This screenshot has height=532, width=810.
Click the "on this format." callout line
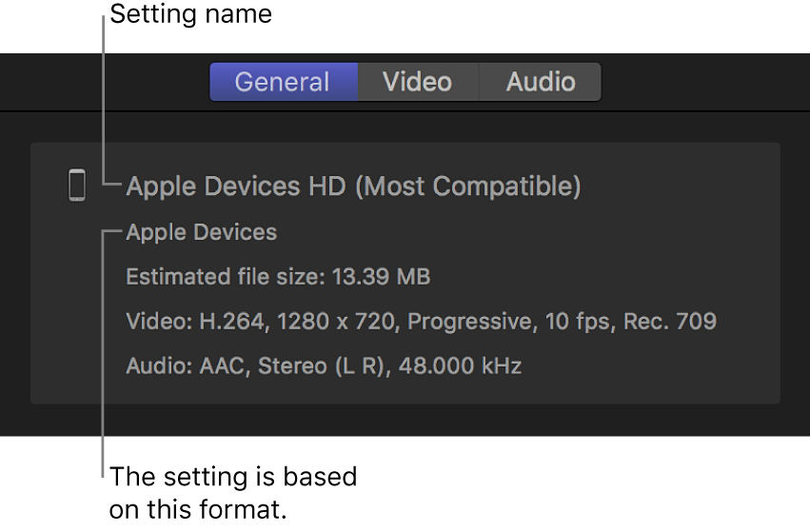pyautogui.click(x=198, y=510)
